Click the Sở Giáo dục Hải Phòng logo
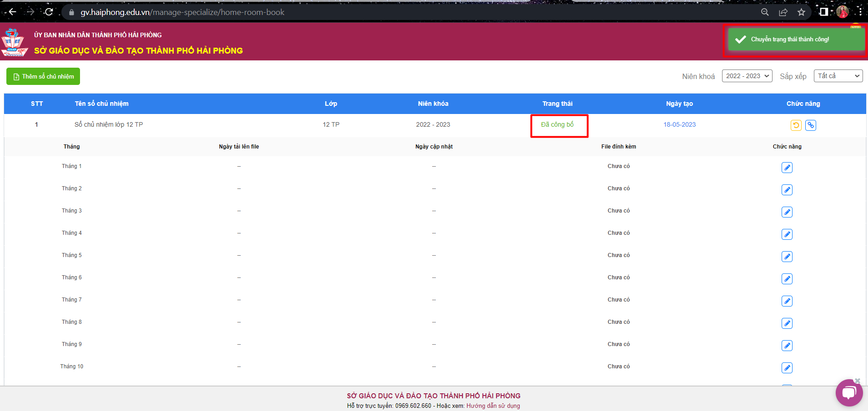The image size is (868, 411). (14, 42)
